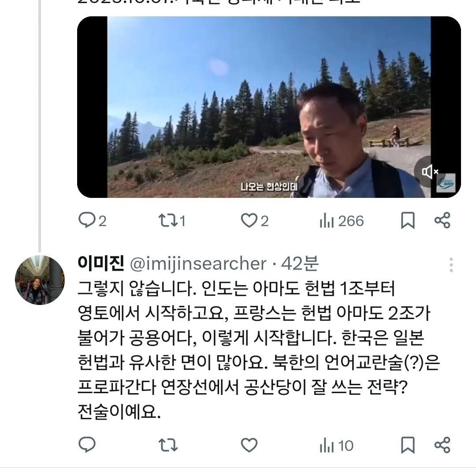Like the video tweet
Screen dimensions: 476x476
coord(249,220)
